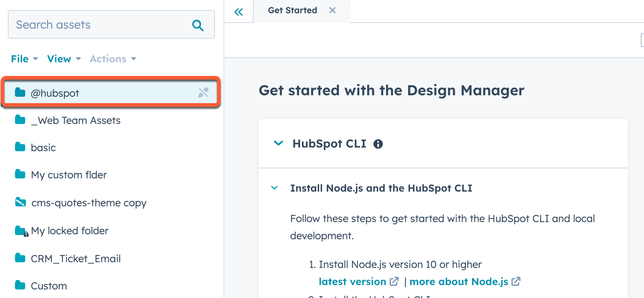
Task: Select the @hubspot folder row
Action: pos(111,93)
